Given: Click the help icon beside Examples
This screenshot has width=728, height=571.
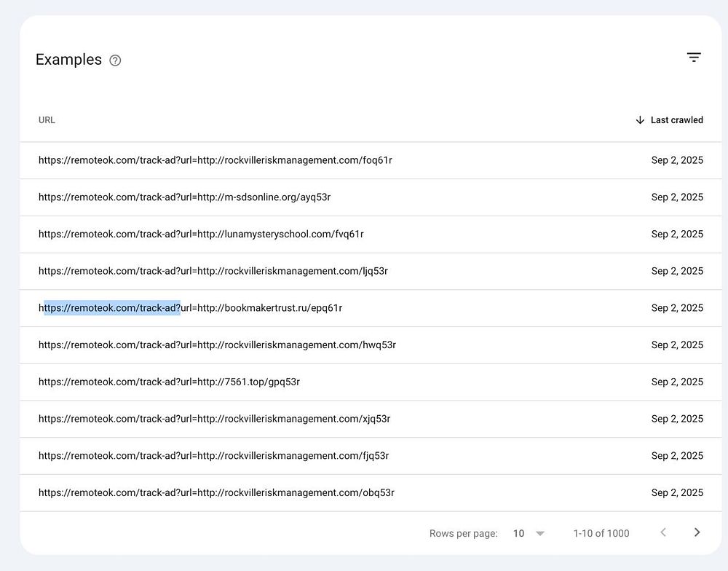Looking at the screenshot, I should click(115, 60).
